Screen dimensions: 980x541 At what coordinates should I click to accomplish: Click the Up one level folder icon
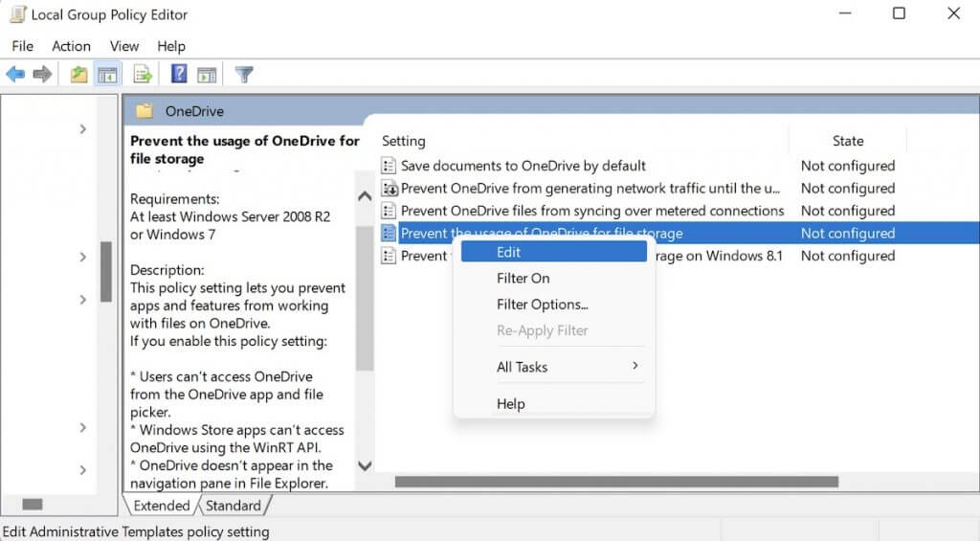(x=78, y=75)
